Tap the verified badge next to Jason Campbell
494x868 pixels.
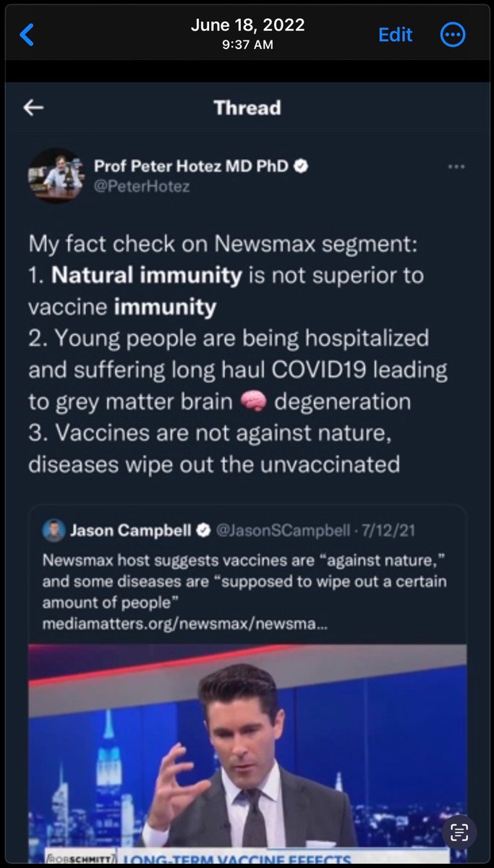[x=204, y=530]
